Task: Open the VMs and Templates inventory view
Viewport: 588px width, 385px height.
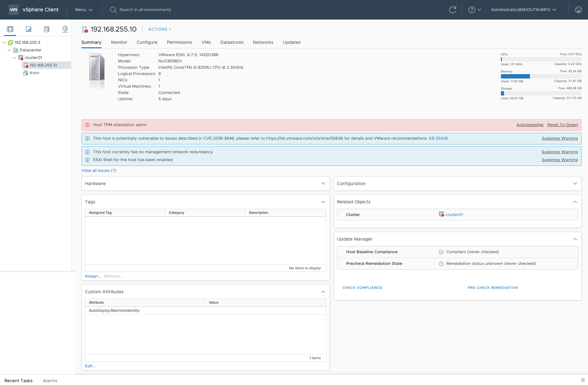Action: (28, 29)
